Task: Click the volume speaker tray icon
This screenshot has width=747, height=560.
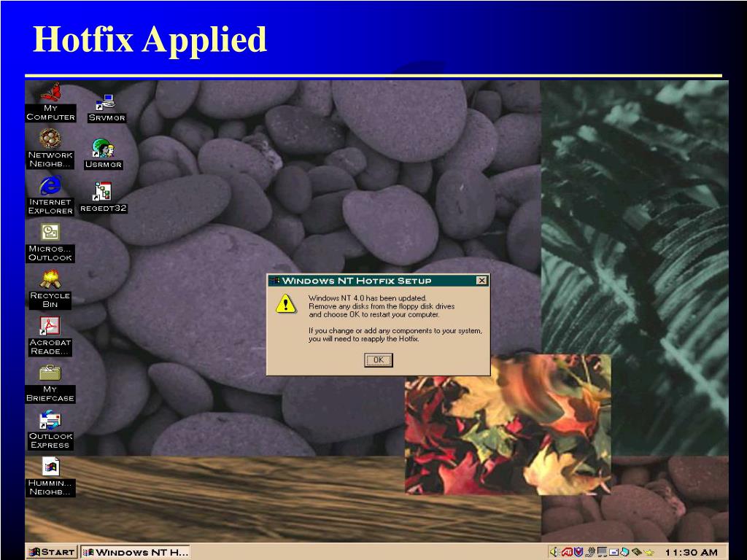Action: (x=553, y=552)
